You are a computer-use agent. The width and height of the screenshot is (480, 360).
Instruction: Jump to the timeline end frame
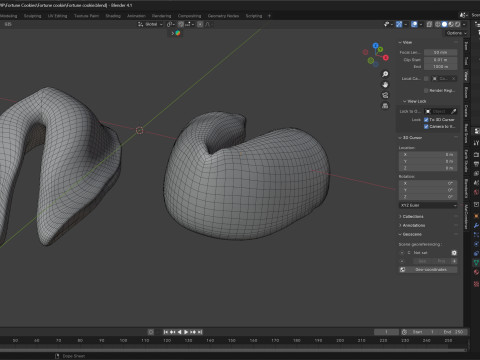click(x=200, y=332)
